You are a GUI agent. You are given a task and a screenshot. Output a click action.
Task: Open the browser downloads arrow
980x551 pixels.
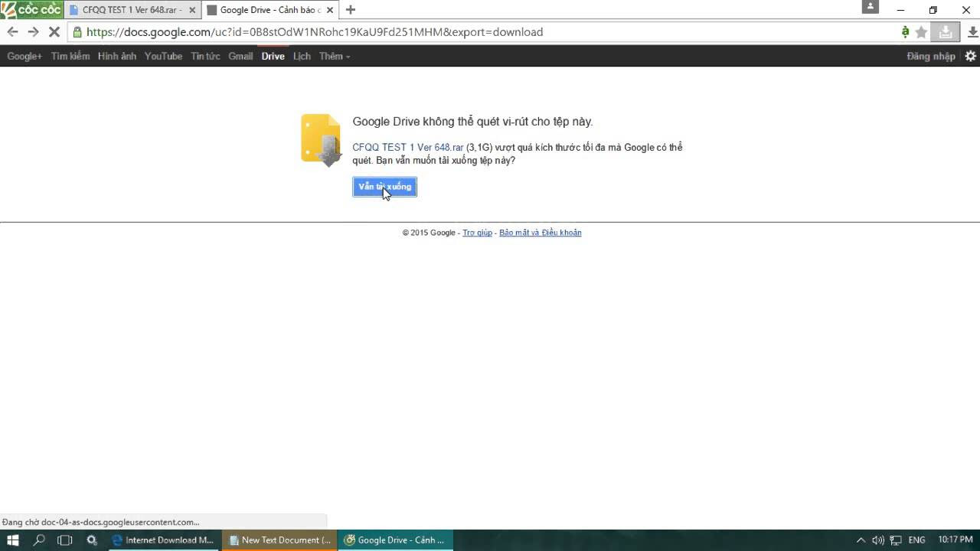[x=972, y=32]
